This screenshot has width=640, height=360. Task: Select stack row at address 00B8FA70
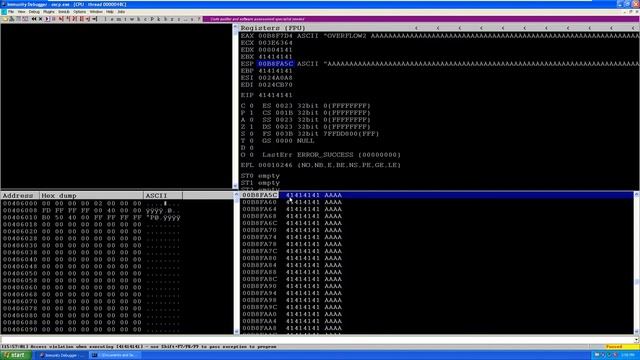[437, 230]
